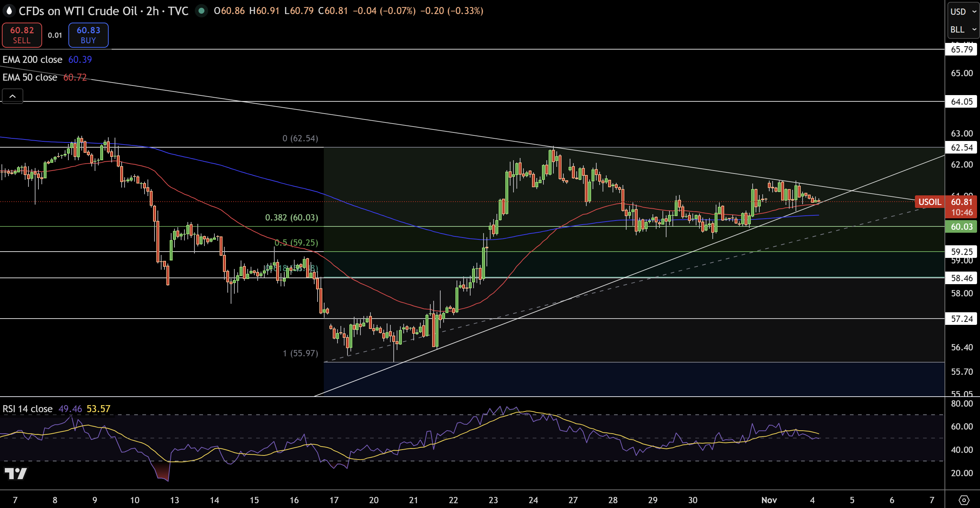Click the RSI moving average value 53.57
The image size is (980, 508).
pos(98,408)
